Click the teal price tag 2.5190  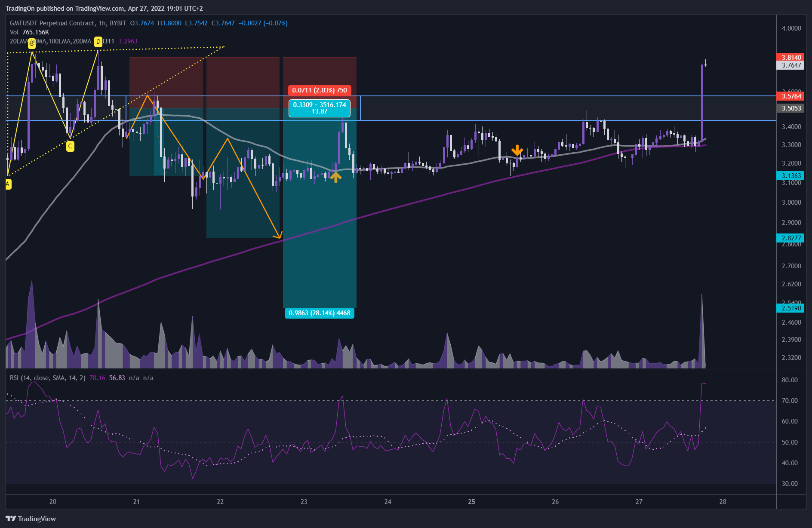(x=790, y=308)
